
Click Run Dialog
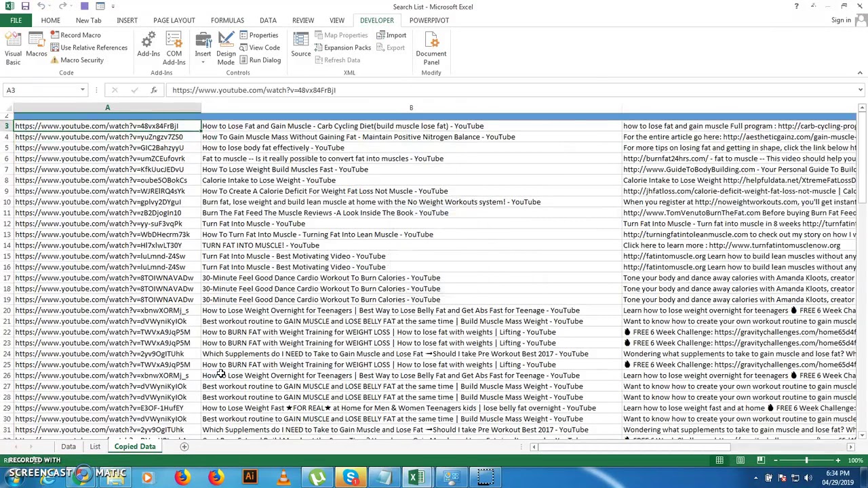click(259, 60)
